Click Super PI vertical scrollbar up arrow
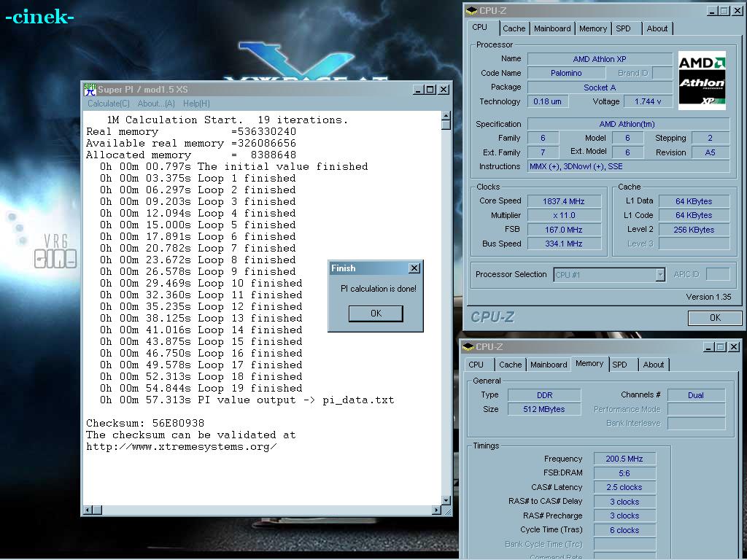 click(446, 116)
